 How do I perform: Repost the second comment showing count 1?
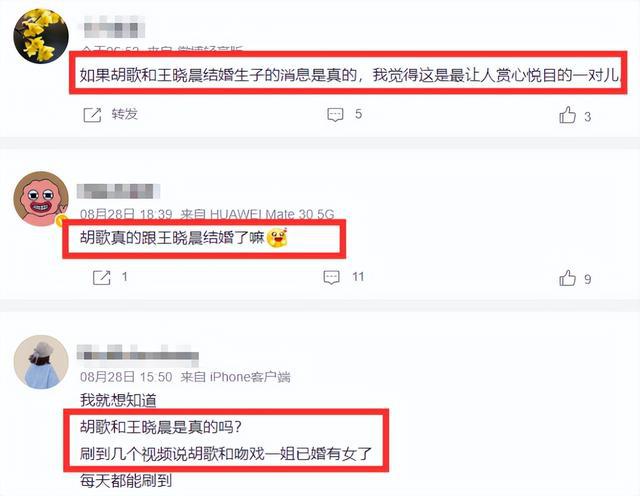tap(102, 278)
